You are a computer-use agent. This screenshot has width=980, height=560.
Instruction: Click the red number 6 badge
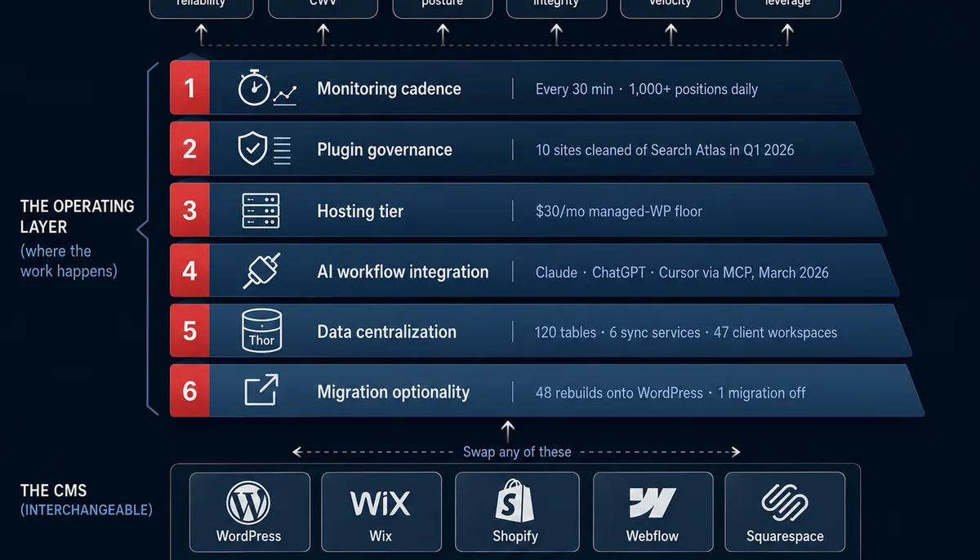click(189, 391)
